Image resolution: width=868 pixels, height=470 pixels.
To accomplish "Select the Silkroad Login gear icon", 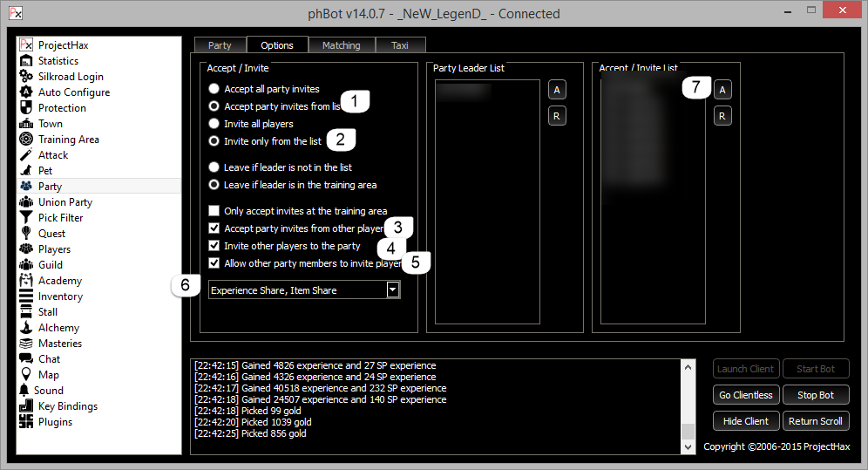I will [26, 77].
